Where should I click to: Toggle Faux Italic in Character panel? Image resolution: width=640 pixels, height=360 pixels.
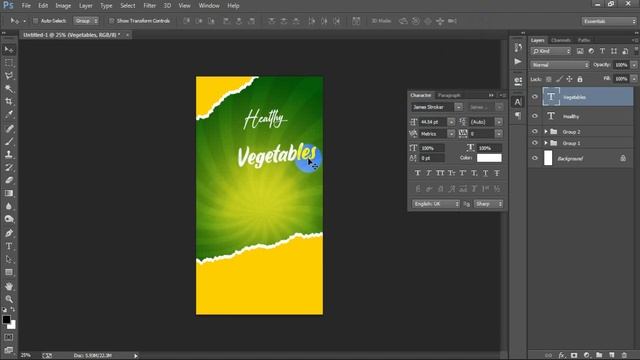[x=429, y=173]
